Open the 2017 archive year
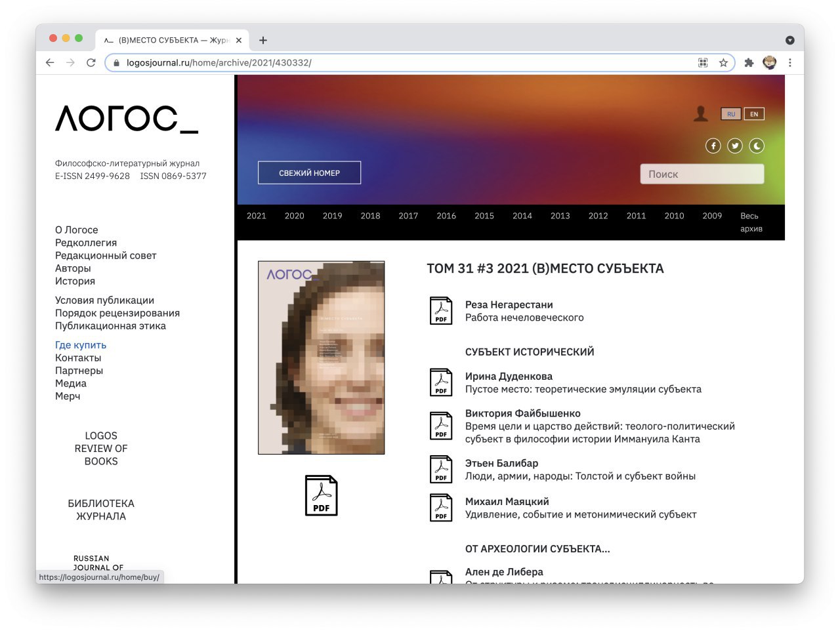Image resolution: width=840 pixels, height=631 pixels. 408,216
